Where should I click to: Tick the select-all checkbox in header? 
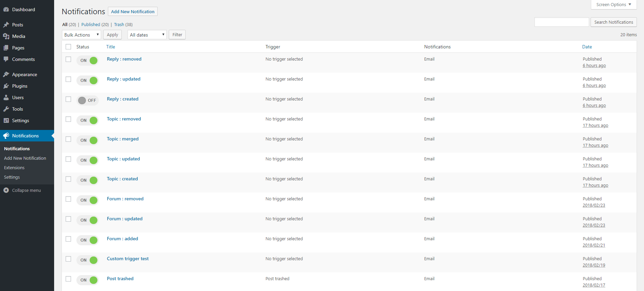point(68,47)
